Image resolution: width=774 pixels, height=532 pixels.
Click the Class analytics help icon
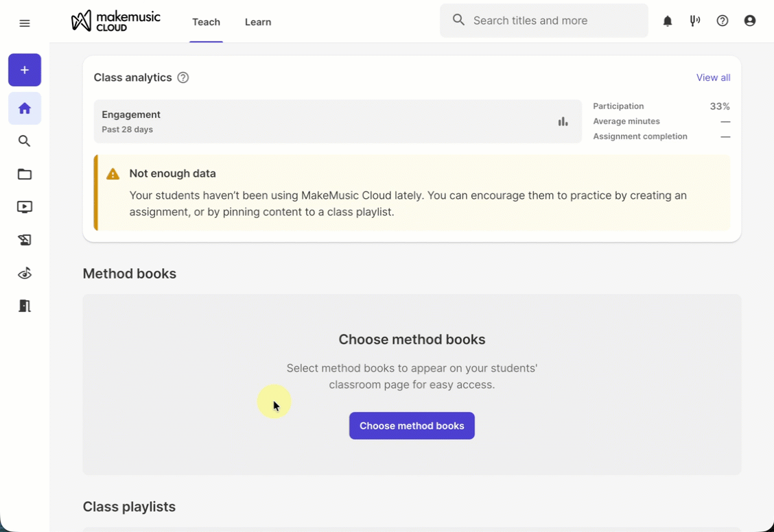coord(183,77)
